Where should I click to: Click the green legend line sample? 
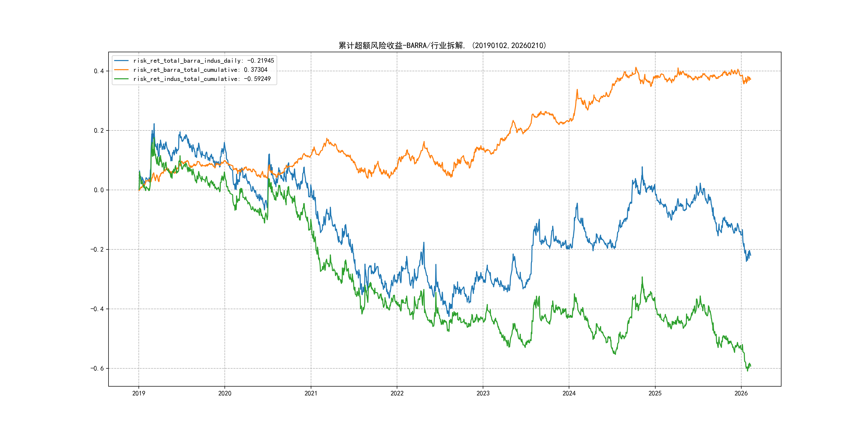point(121,79)
